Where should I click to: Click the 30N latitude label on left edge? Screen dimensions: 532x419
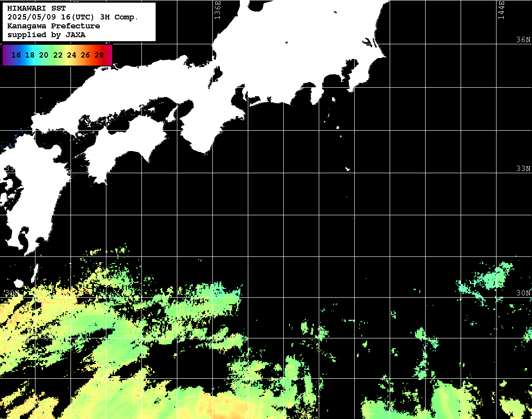tap(12, 293)
